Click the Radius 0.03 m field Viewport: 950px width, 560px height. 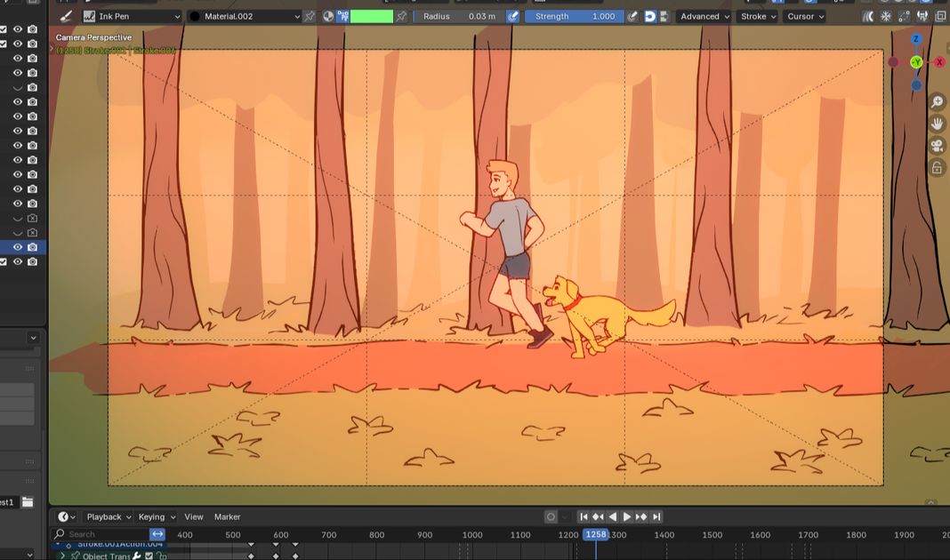(x=459, y=16)
